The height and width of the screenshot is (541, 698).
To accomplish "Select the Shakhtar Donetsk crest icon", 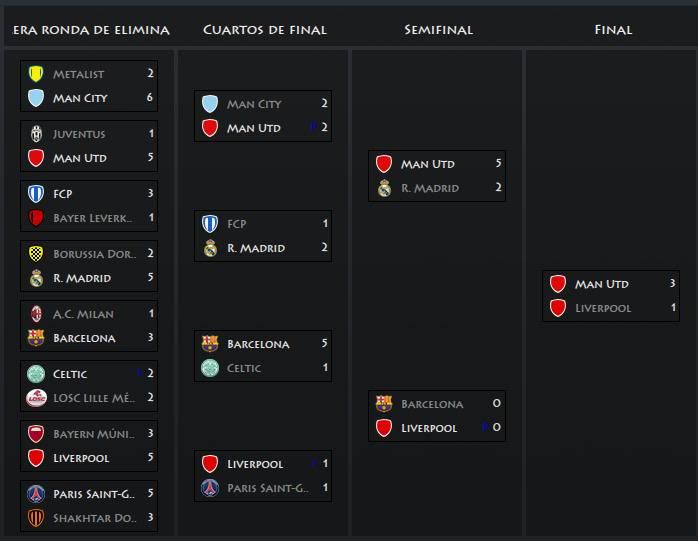I will pyautogui.click(x=36, y=518).
